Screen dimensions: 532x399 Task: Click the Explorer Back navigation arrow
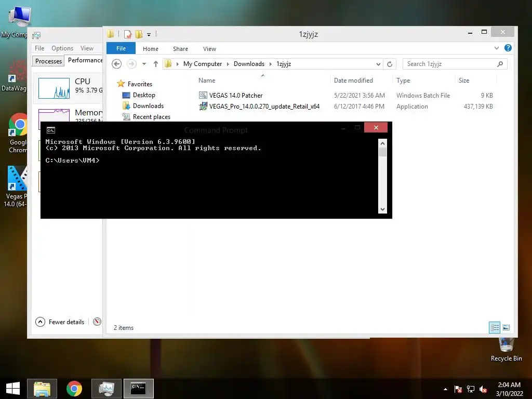[117, 64]
